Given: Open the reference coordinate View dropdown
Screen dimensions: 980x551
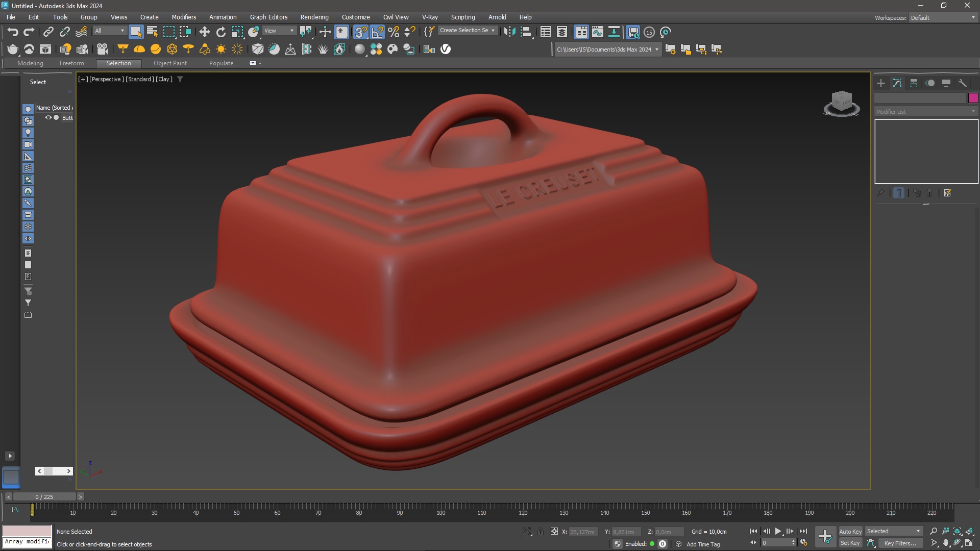Looking at the screenshot, I should [x=279, y=31].
